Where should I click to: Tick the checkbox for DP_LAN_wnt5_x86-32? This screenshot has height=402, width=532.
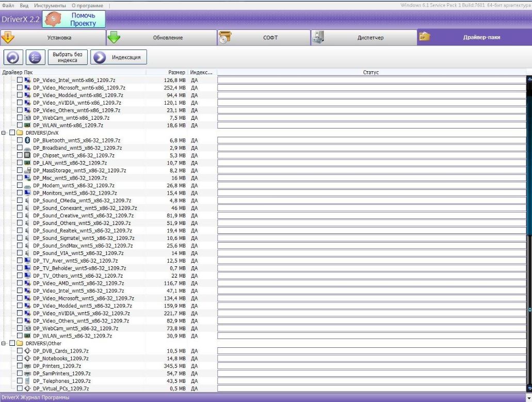click(x=20, y=163)
